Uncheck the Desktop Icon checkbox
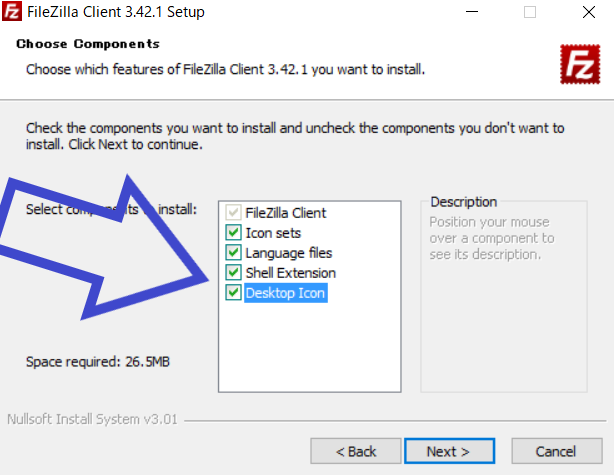This screenshot has height=475, width=614. (x=233, y=293)
